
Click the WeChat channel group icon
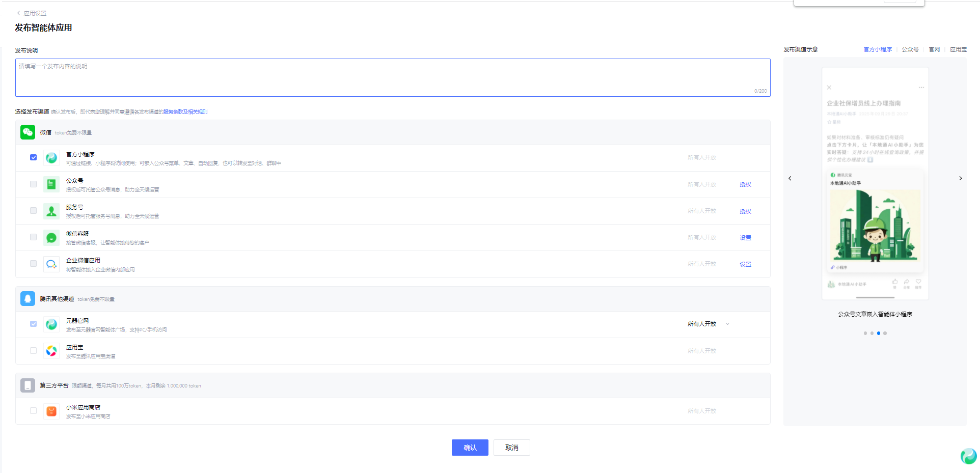(x=28, y=132)
